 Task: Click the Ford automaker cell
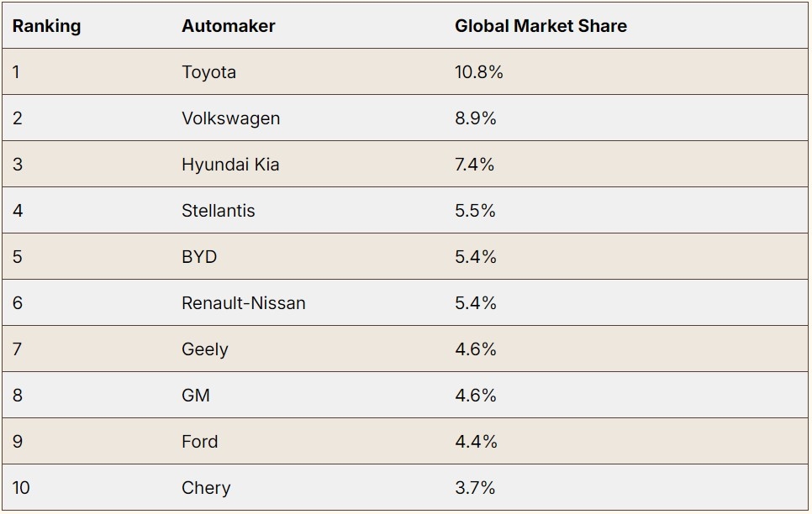(199, 442)
